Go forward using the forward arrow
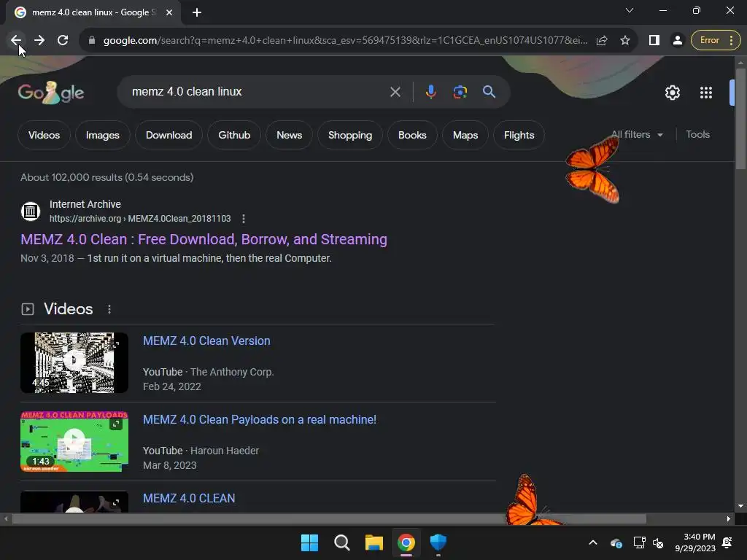 coord(39,41)
